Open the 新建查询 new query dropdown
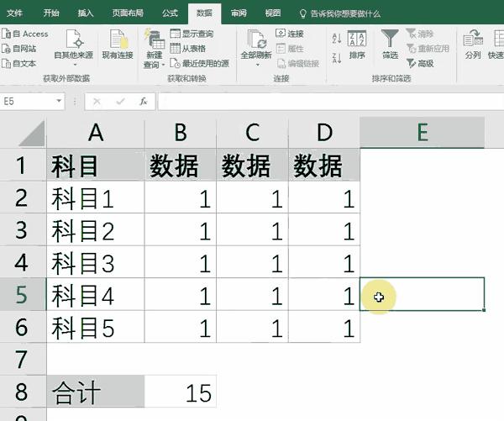 tap(155, 48)
